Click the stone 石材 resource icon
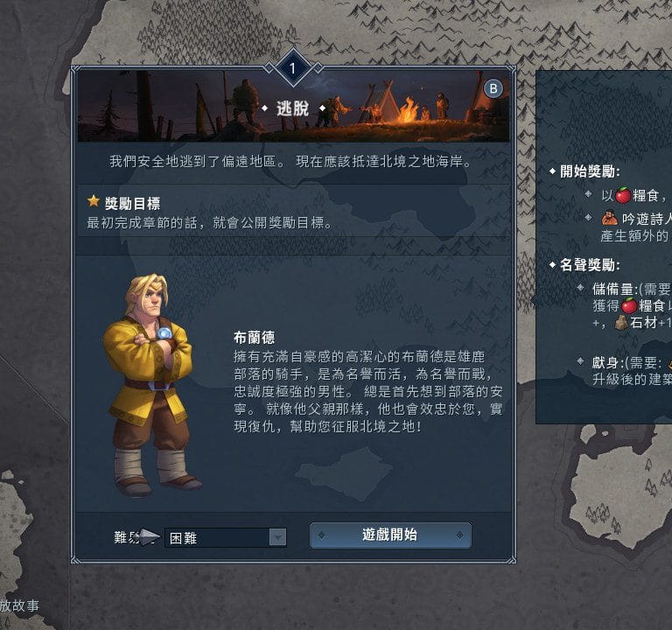Image resolution: width=672 pixels, height=630 pixels. click(621, 322)
